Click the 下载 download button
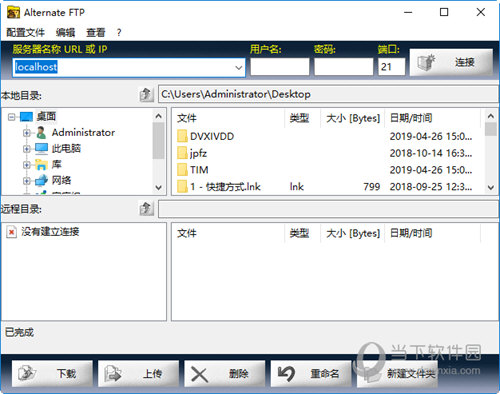This screenshot has height=394, width=500. (x=52, y=374)
